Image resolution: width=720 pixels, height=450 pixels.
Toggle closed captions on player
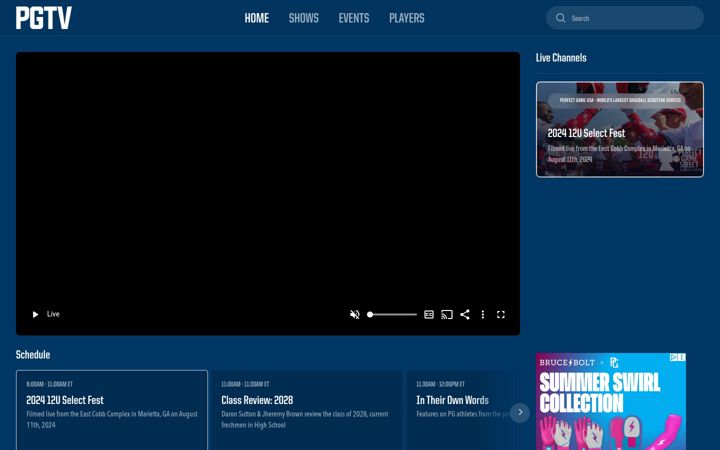(429, 315)
